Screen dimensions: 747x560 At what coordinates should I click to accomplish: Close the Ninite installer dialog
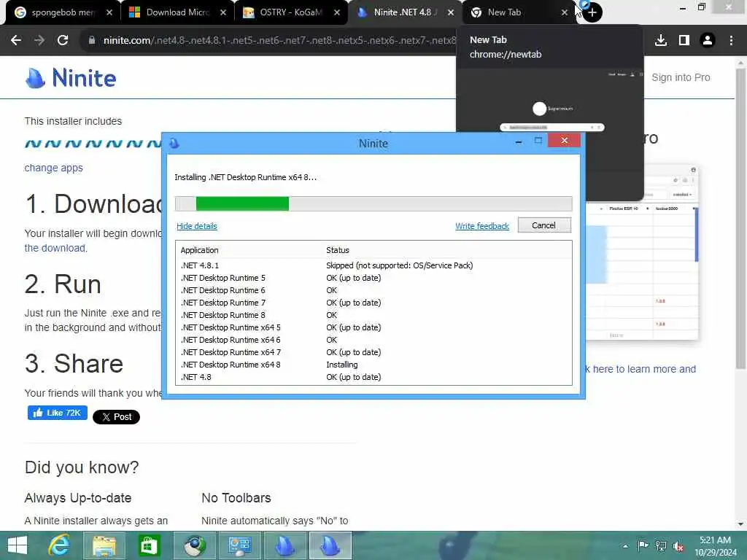(x=564, y=141)
